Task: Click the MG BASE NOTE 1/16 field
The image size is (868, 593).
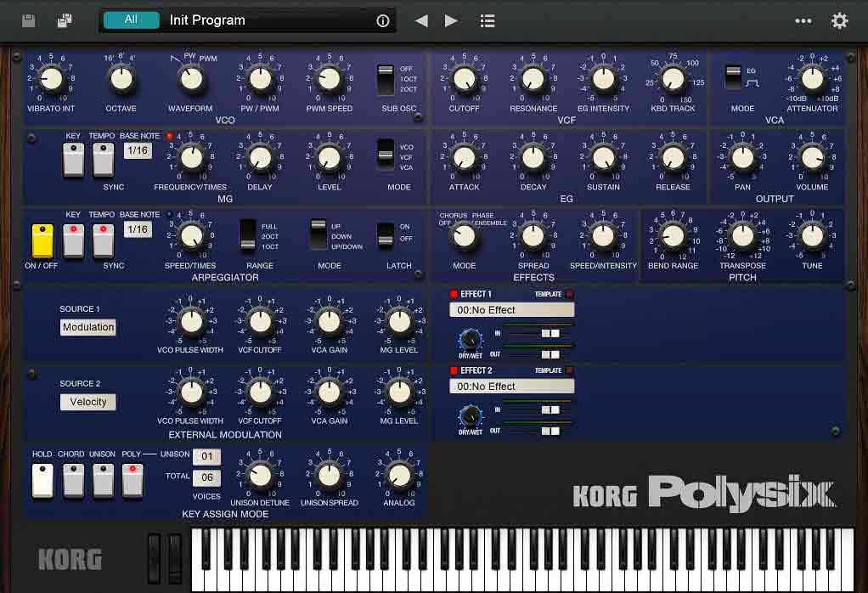Action: 138,150
